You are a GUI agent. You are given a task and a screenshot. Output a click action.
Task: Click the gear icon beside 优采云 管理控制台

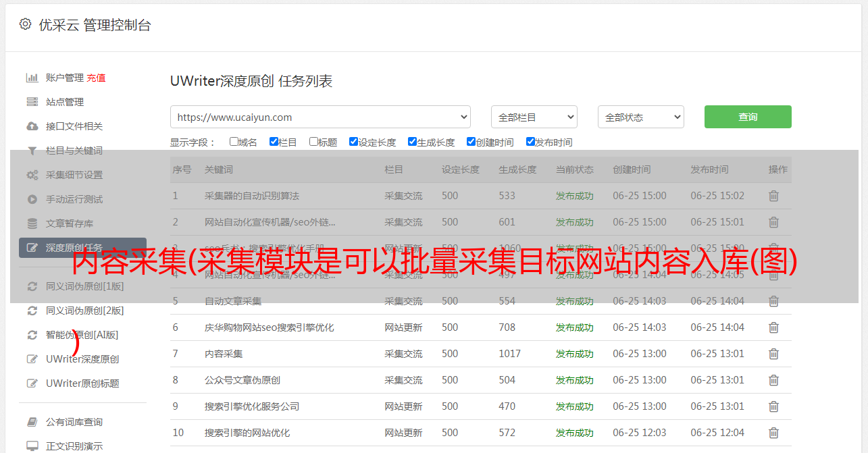point(25,24)
